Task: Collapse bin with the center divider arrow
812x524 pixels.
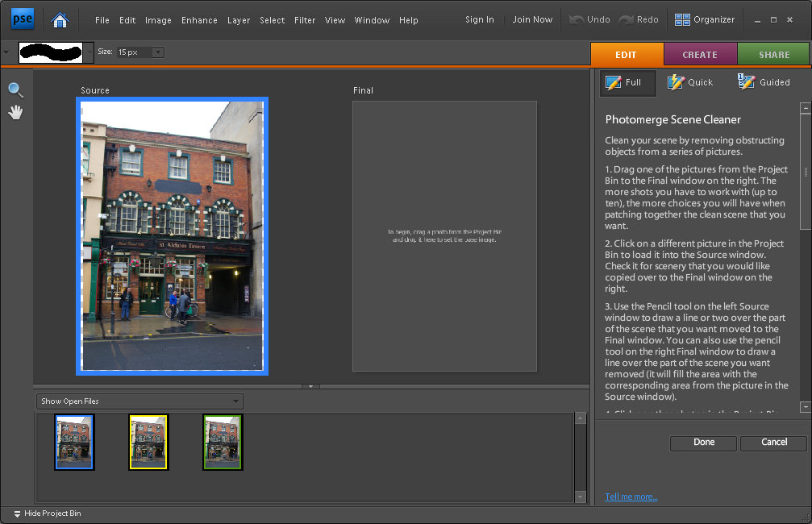Action: [310, 386]
